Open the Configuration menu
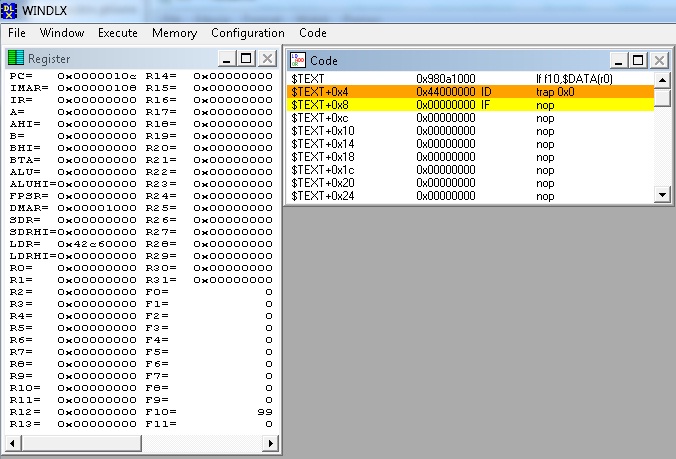 (247, 33)
